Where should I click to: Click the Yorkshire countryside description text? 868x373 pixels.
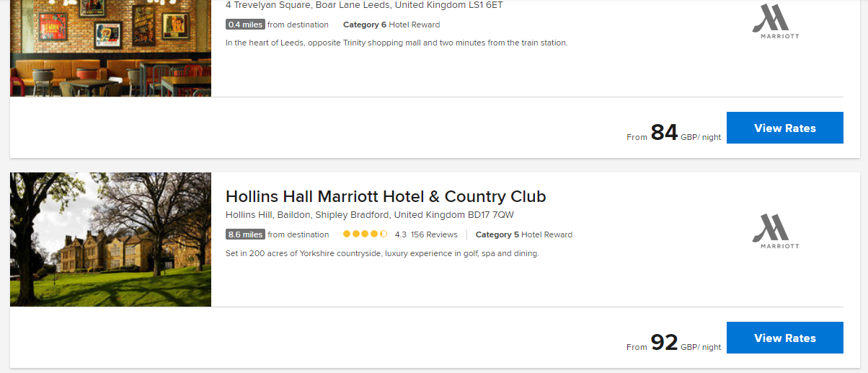click(x=382, y=253)
